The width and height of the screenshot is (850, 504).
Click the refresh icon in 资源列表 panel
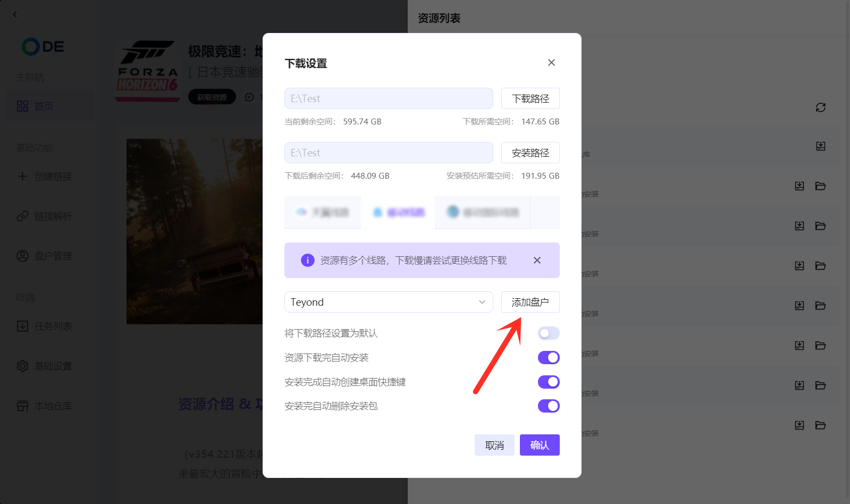[821, 107]
